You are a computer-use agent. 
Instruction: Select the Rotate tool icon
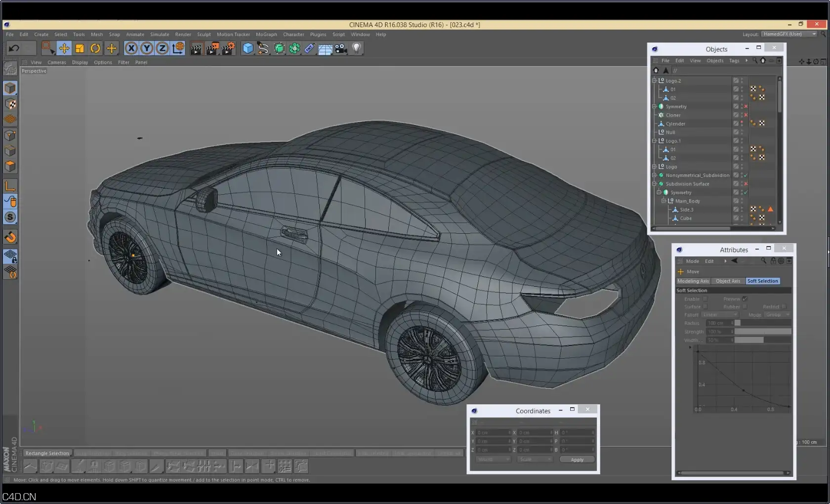[x=95, y=48]
